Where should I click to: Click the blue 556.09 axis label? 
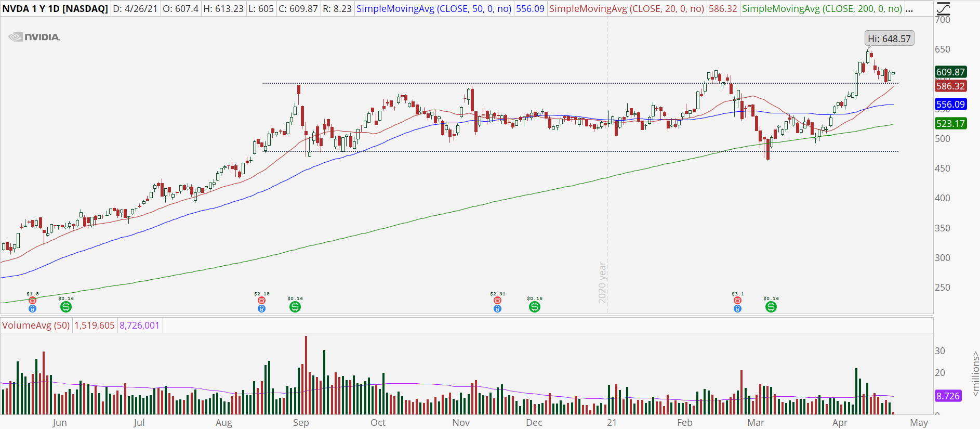[x=950, y=104]
